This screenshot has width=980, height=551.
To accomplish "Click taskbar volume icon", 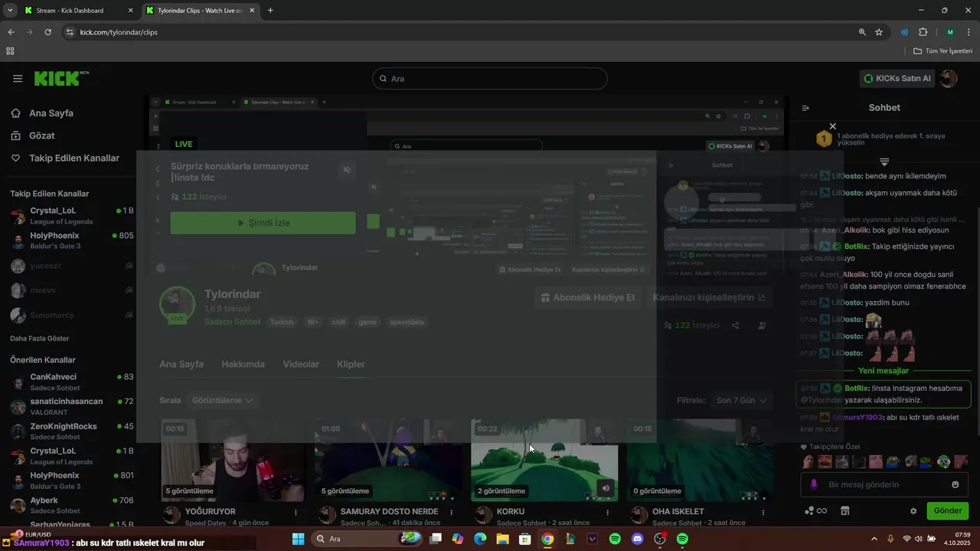I will tap(919, 539).
